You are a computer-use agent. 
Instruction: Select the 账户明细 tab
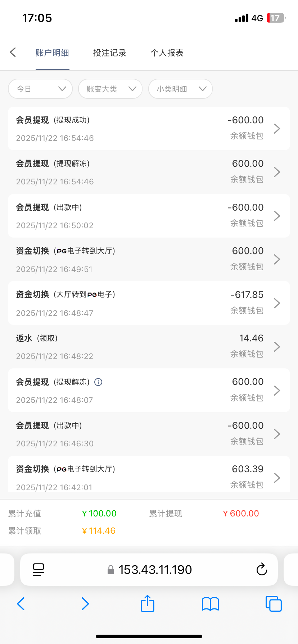coord(52,53)
